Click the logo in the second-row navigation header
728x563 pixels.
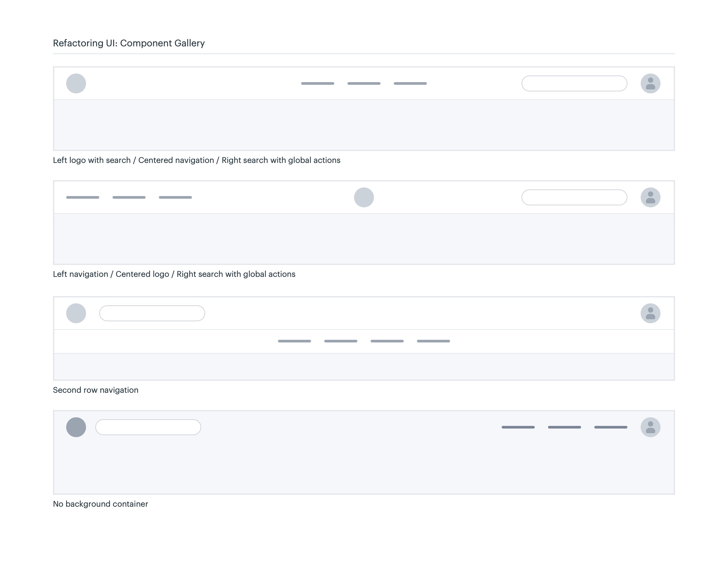point(76,313)
